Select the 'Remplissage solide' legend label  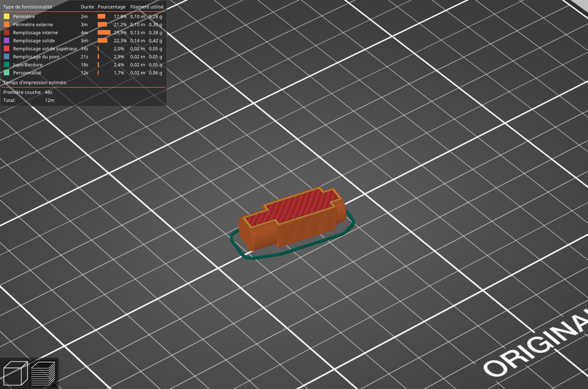coord(34,41)
